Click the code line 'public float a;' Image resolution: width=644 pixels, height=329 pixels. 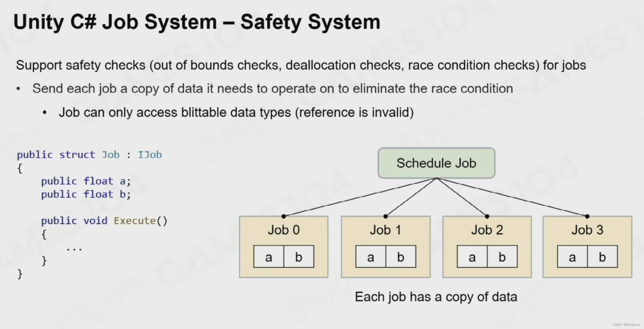86,181
